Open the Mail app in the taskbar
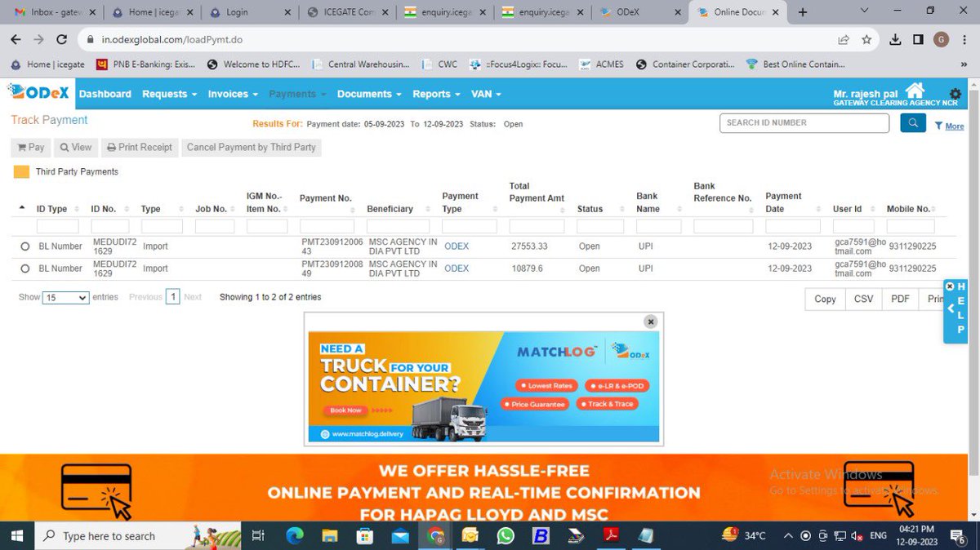The height and width of the screenshot is (550, 980). (x=400, y=535)
